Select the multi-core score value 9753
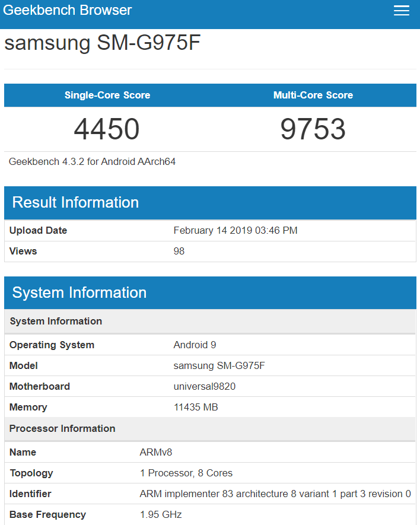The image size is (420, 525). [x=313, y=129]
